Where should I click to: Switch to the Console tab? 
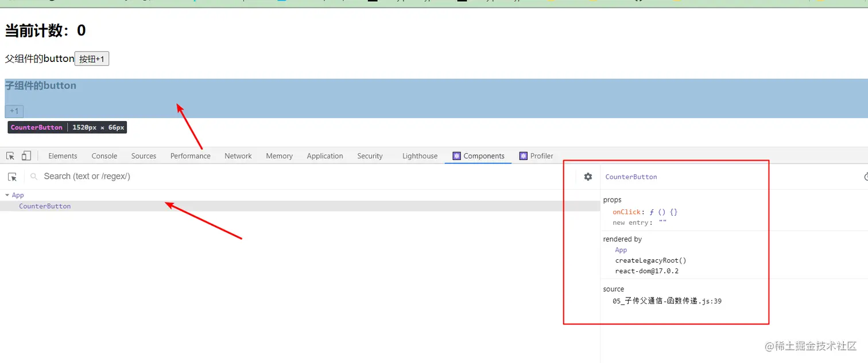(x=104, y=156)
